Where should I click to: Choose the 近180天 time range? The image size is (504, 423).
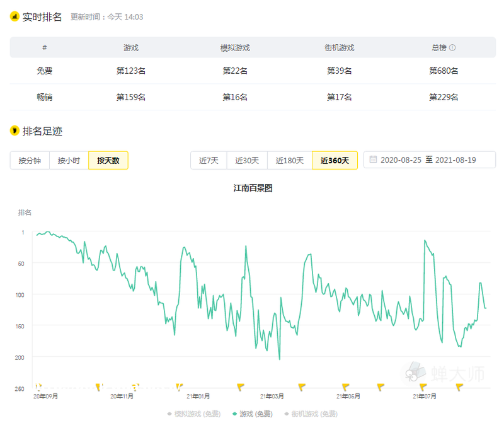click(x=289, y=161)
